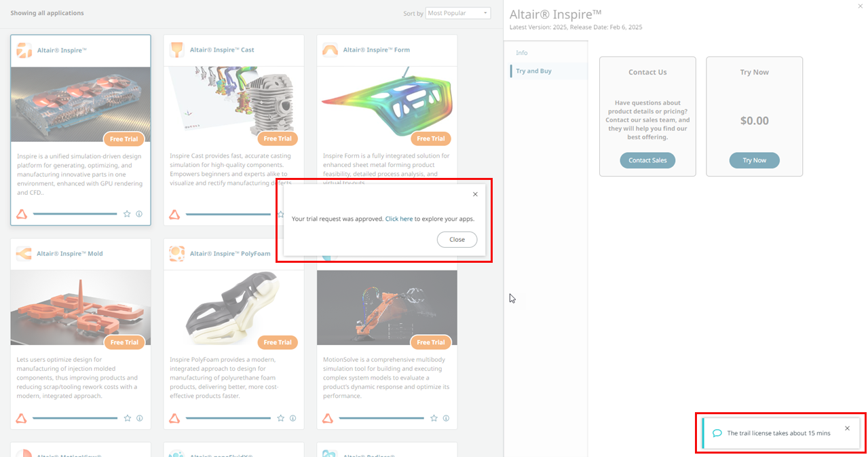Click Free Trial badge on Altair Inspire
Screen dimensions: 868x457
click(124, 139)
